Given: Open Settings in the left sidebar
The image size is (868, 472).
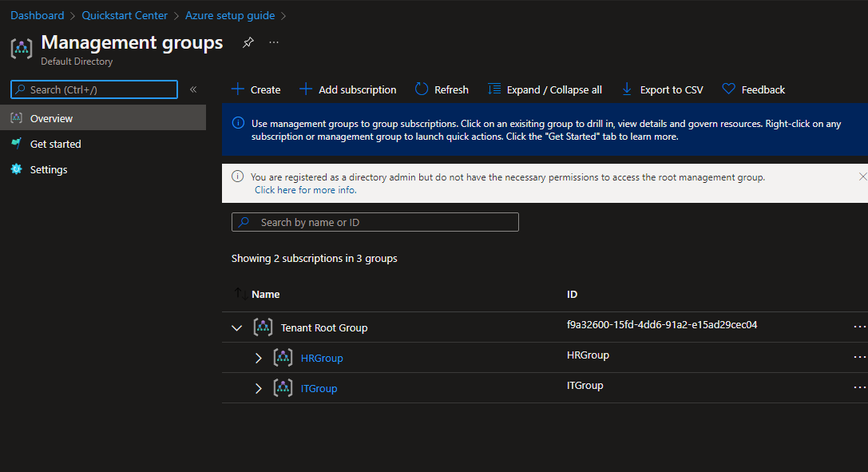Looking at the screenshot, I should [x=48, y=169].
